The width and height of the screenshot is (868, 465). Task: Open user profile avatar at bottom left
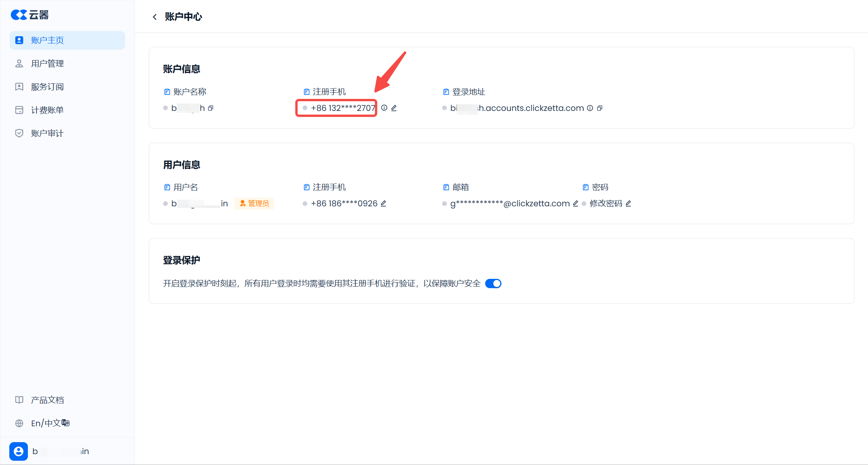coord(19,451)
